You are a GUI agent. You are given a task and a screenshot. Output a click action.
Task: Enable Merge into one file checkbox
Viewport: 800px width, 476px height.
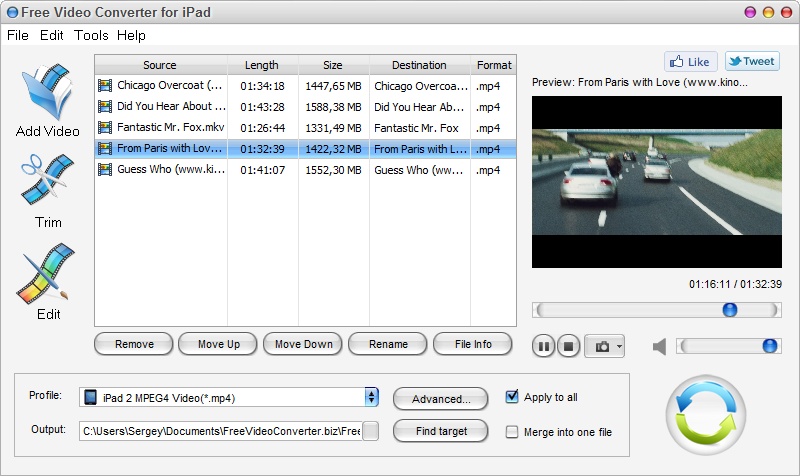tap(512, 432)
